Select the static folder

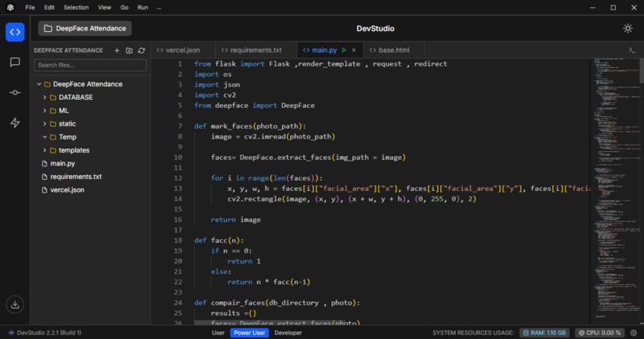(x=67, y=124)
